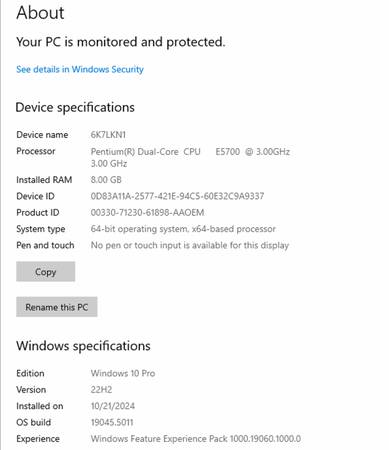Click Rename this PC button

(x=57, y=307)
